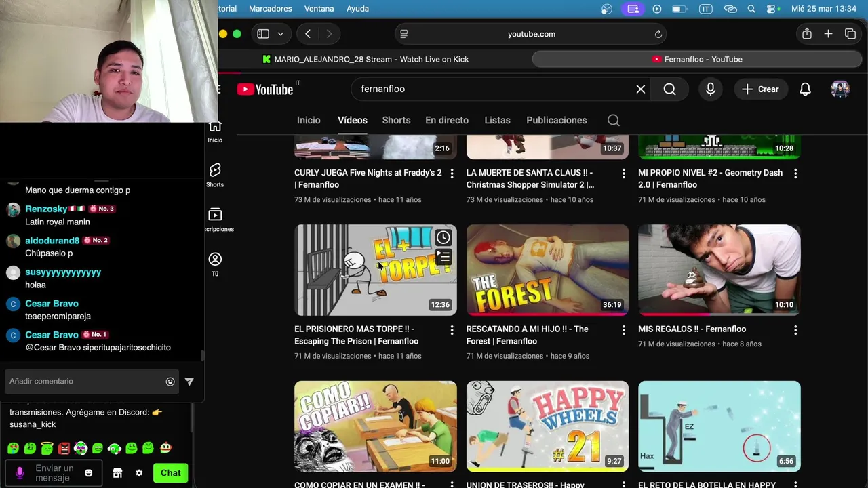Add EL PRISIONERO video to Watch Later

click(x=443, y=237)
